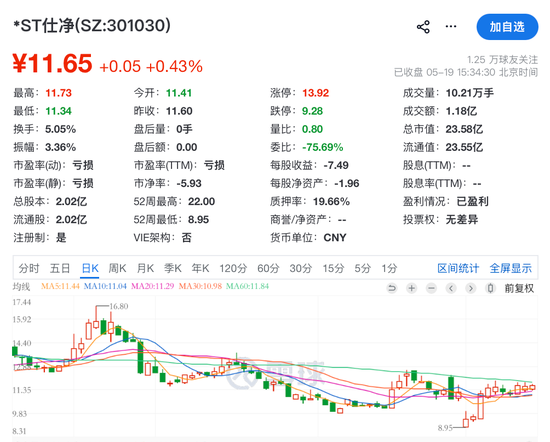Select the 年K tab

pos(201,268)
